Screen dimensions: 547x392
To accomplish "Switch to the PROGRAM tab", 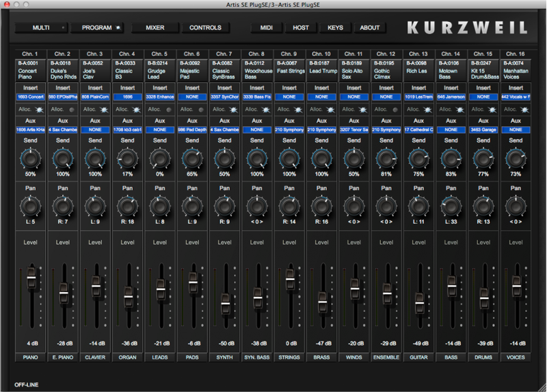I will 96,28.
